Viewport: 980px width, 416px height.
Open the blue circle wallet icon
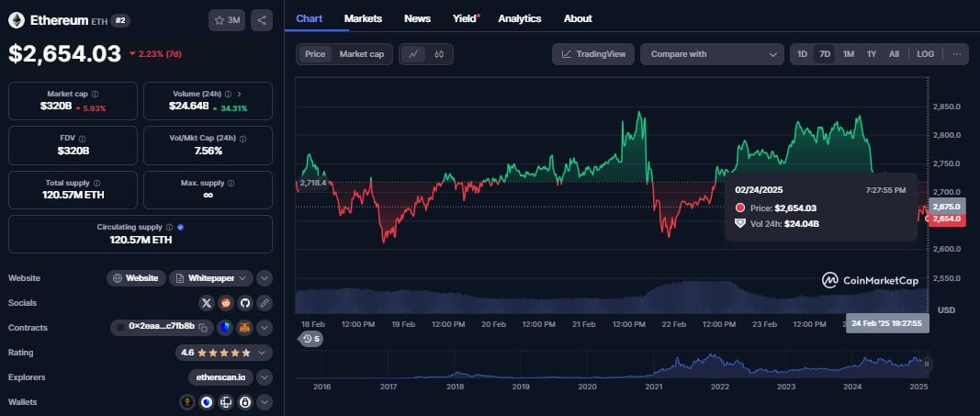tap(207, 402)
